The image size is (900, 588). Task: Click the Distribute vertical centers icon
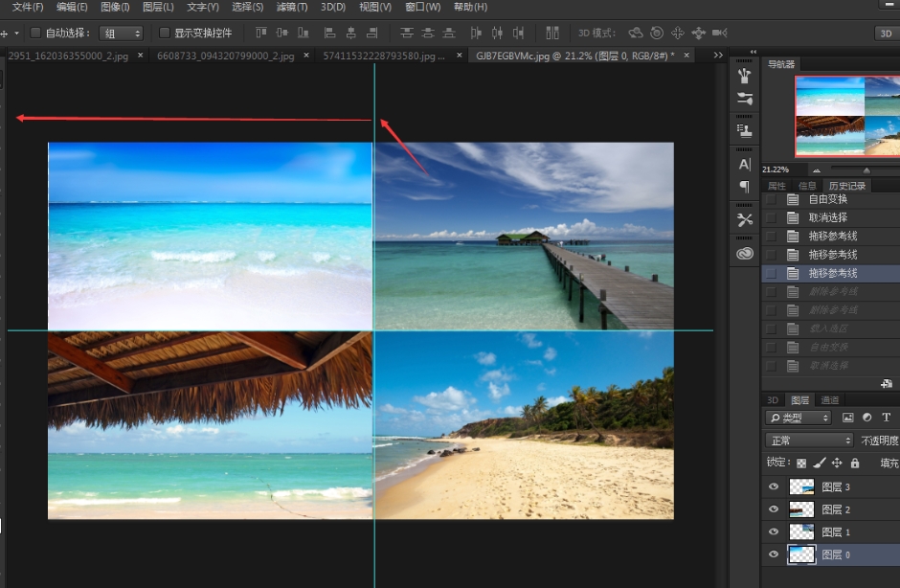point(428,33)
